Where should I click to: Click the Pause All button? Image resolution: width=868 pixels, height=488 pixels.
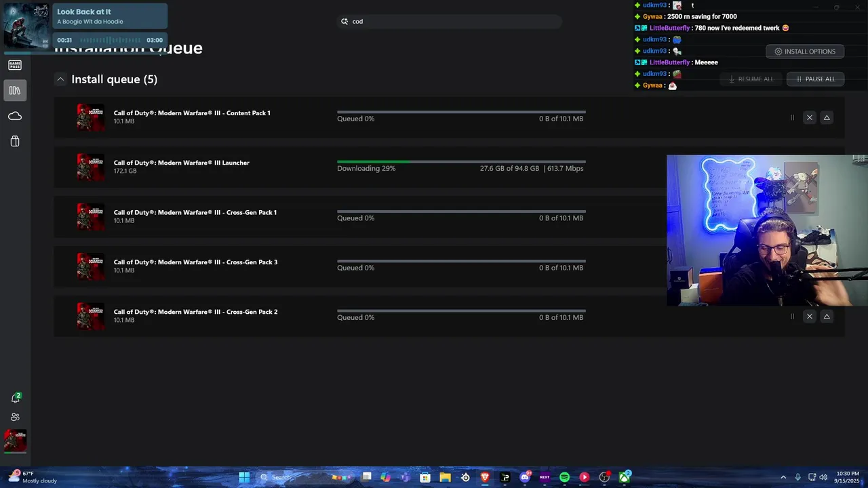click(x=815, y=79)
